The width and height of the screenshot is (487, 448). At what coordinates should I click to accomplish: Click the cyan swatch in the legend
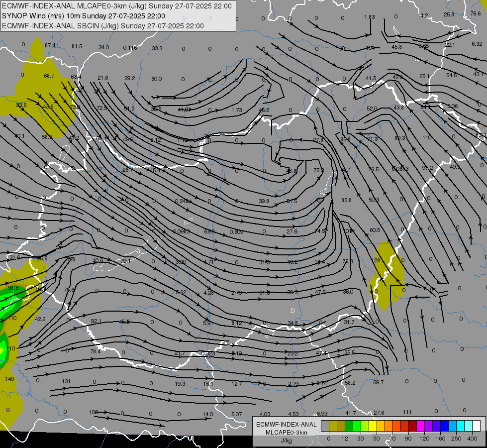461,426
